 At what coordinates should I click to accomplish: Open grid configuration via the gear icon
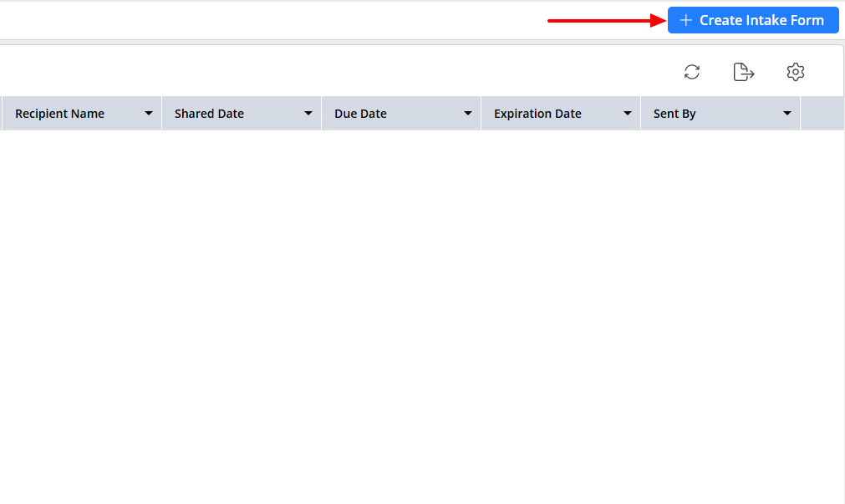tap(795, 72)
